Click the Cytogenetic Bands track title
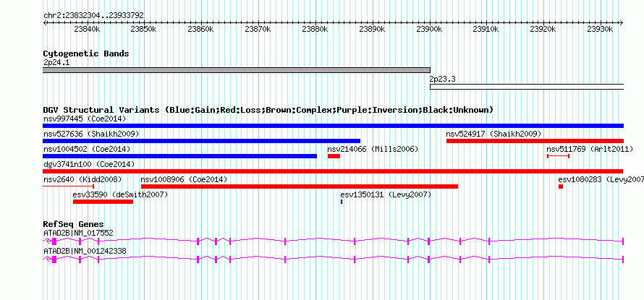This screenshot has height=300, width=644. click(86, 53)
